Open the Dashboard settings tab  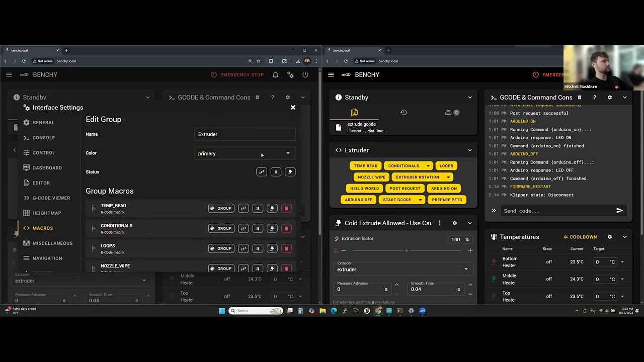click(47, 168)
